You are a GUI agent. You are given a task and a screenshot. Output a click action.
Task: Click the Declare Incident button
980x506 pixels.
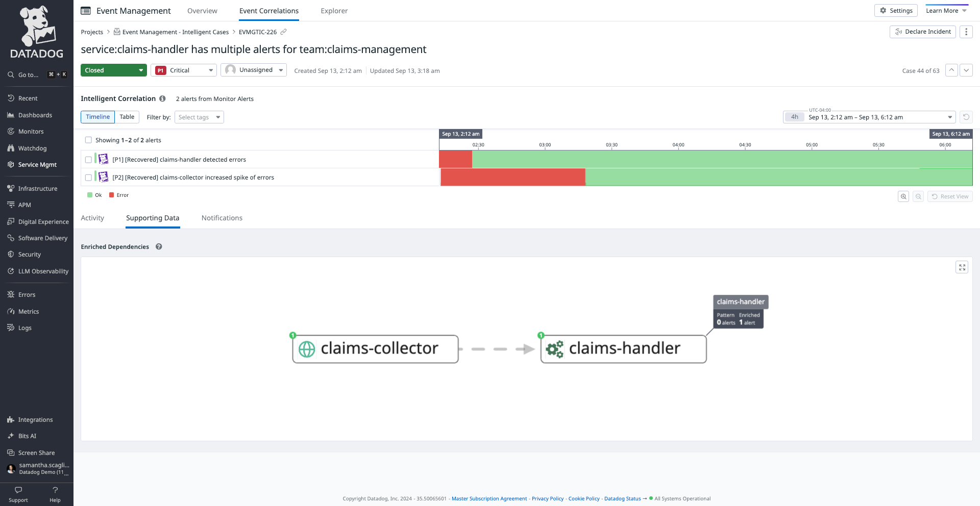[x=922, y=32]
